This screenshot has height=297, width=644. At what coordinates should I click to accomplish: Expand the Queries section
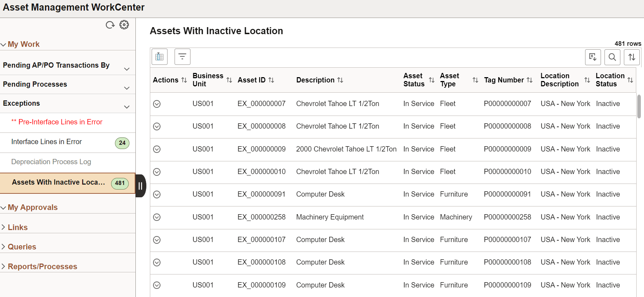(x=4, y=247)
